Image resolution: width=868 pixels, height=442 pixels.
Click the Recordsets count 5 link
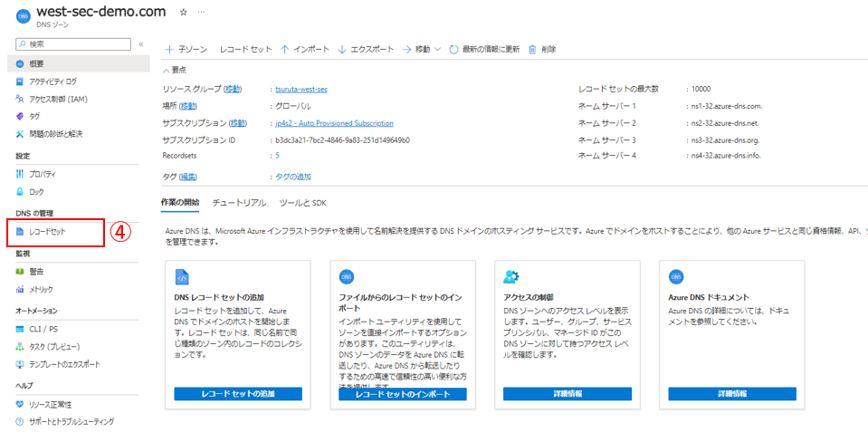[277, 156]
